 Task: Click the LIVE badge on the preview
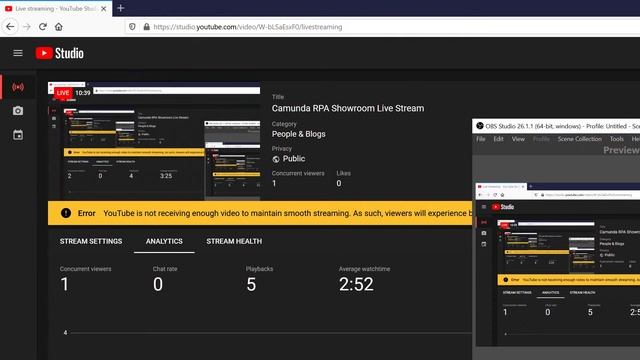pos(63,93)
